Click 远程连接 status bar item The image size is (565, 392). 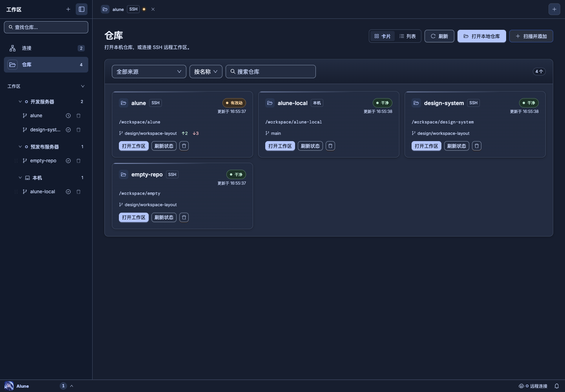point(533,386)
